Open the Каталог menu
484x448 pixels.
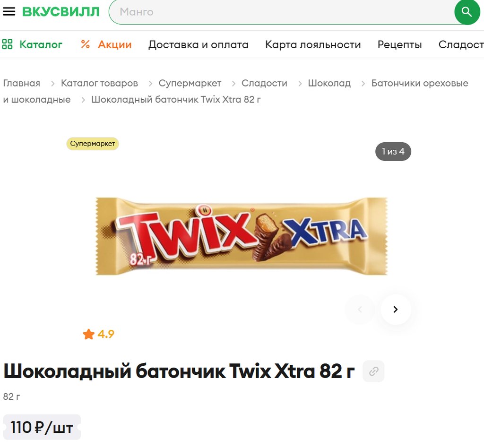click(41, 44)
